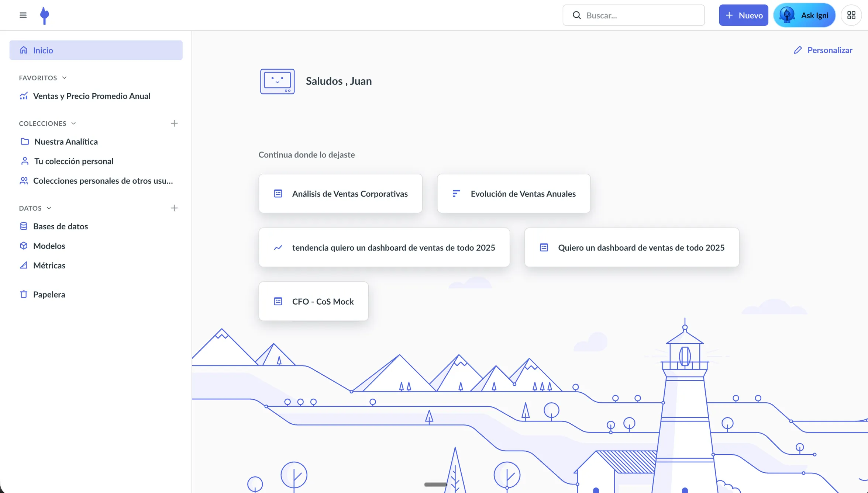The height and width of the screenshot is (493, 868).
Task: Open Quiero un dashboard de ventas de todo 2025
Action: coord(632,247)
